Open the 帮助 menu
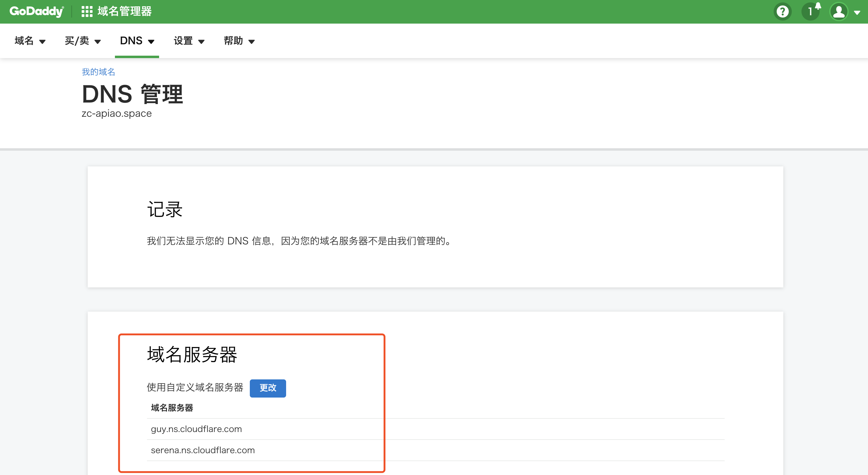Image resolution: width=868 pixels, height=475 pixels. click(239, 41)
